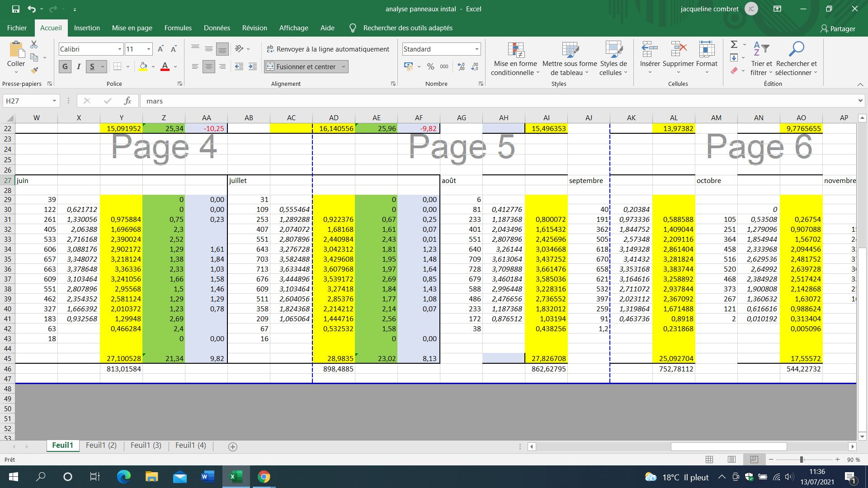868x488 pixels.
Task: Click Renvoyer à la ligne automatiquement
Action: [328, 49]
